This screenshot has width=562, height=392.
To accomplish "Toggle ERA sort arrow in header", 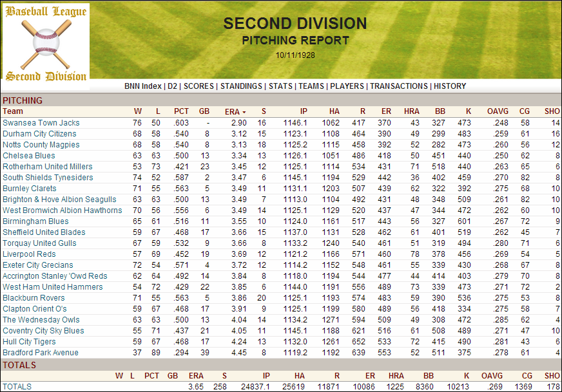I will pos(244,113).
